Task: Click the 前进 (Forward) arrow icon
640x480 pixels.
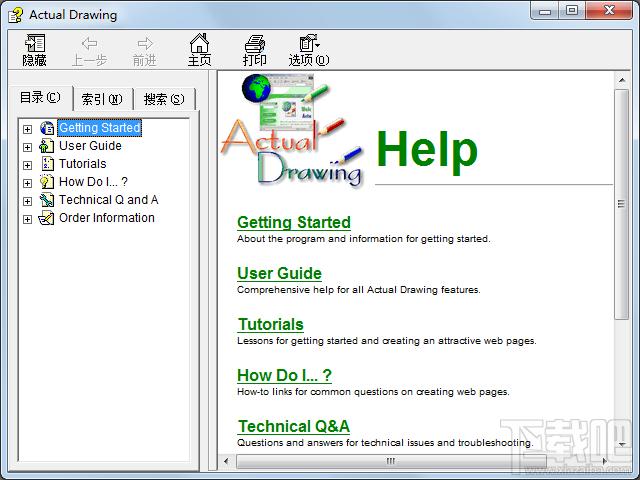Action: 145,43
